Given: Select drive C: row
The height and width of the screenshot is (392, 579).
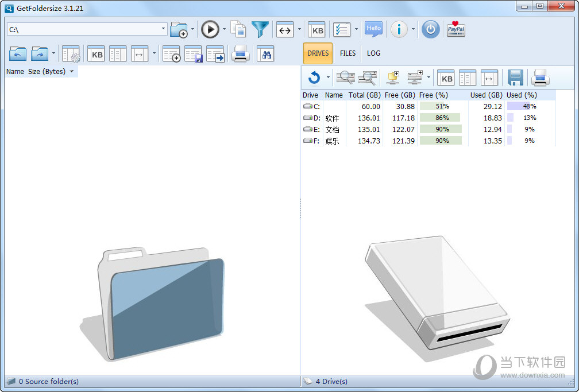Looking at the screenshot, I should click(429, 106).
